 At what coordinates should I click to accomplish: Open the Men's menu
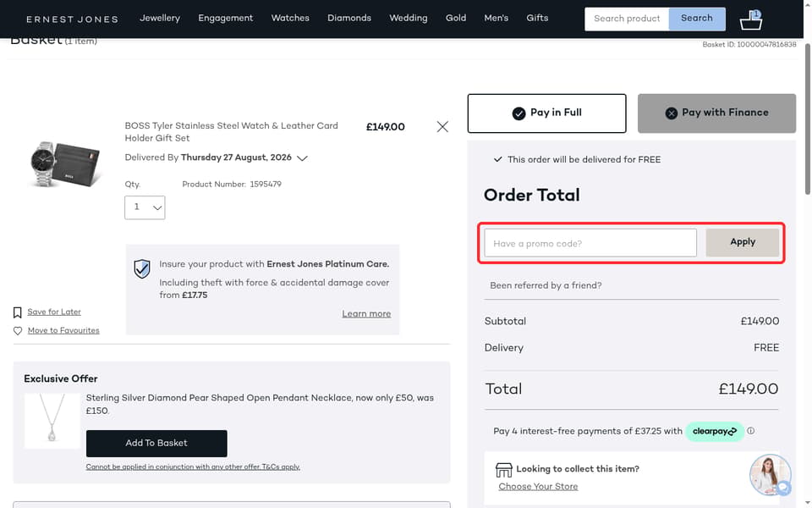pos(497,18)
